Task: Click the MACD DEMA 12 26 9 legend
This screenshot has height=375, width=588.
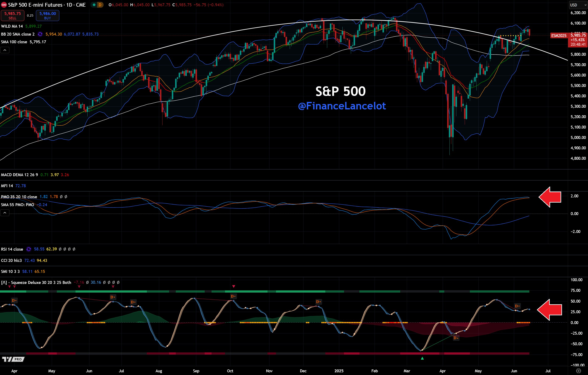Action: click(x=20, y=175)
